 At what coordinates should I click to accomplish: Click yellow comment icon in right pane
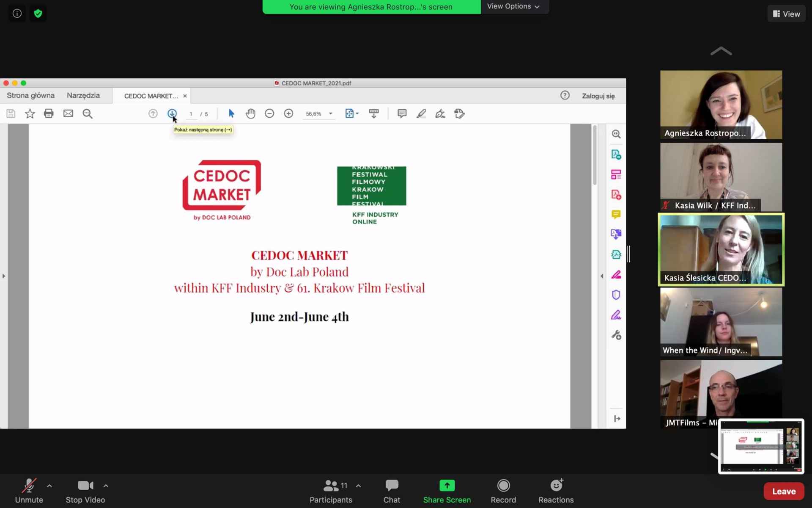coord(616,215)
